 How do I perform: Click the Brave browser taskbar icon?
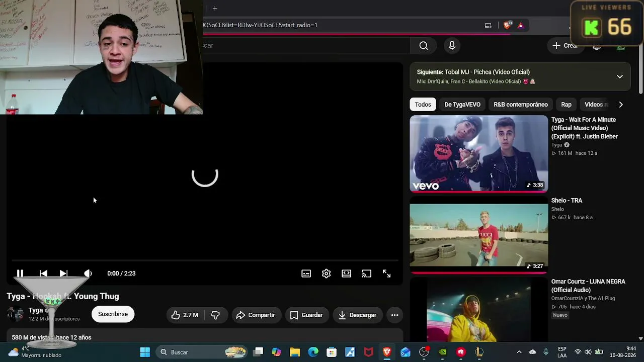point(387,352)
